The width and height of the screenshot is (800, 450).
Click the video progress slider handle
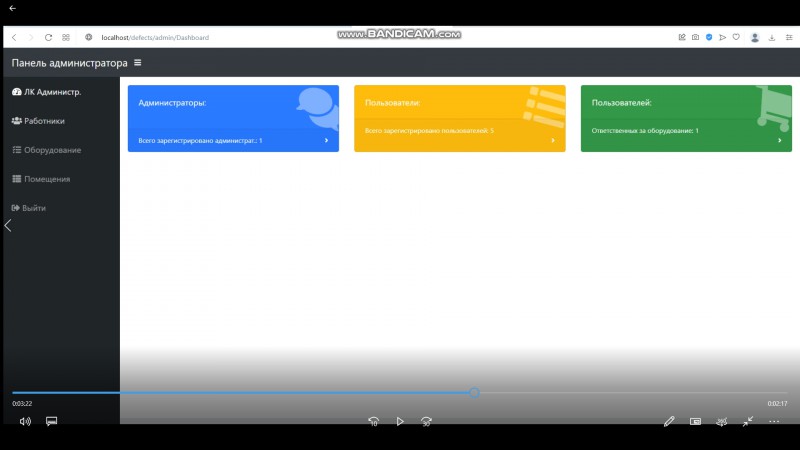[474, 392]
